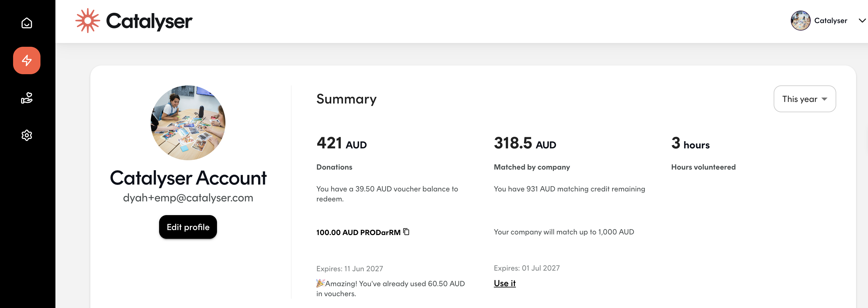The height and width of the screenshot is (308, 868).
Task: Click the 421 AUD donations figure
Action: (x=341, y=143)
